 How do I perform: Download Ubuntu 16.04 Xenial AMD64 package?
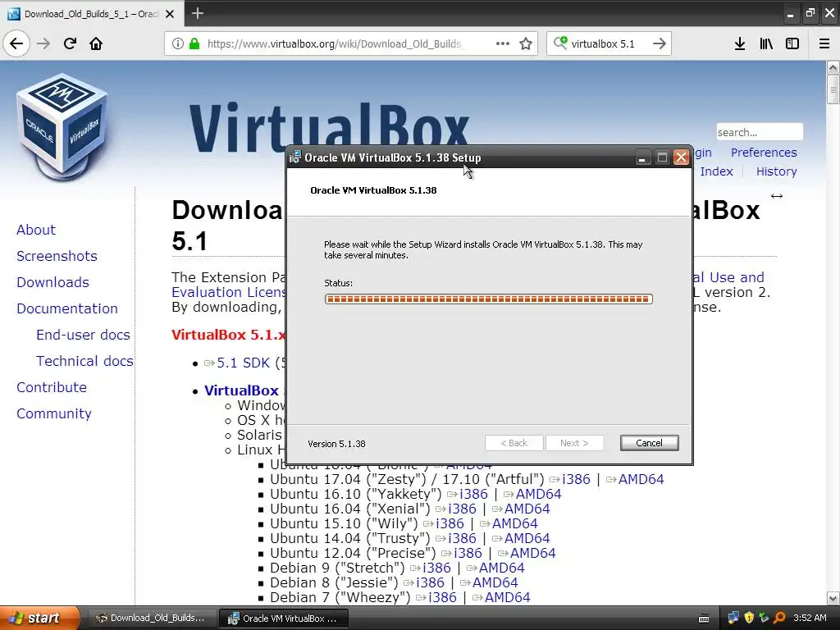(521, 509)
